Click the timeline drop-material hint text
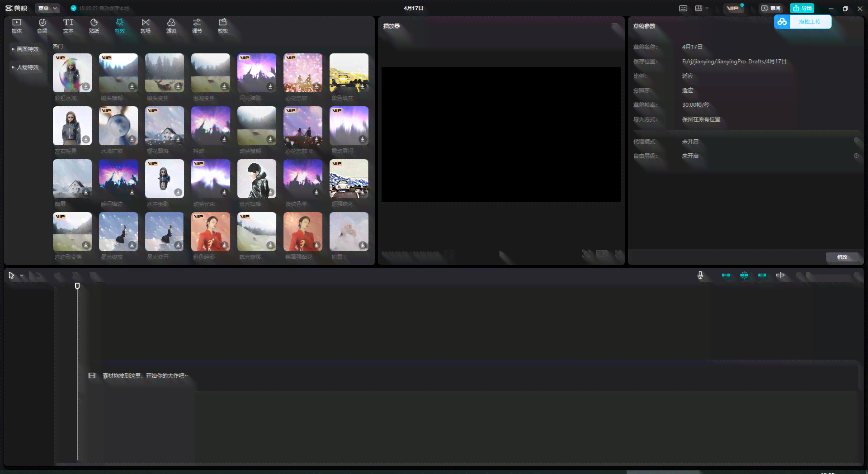The image size is (868, 474). tap(145, 376)
